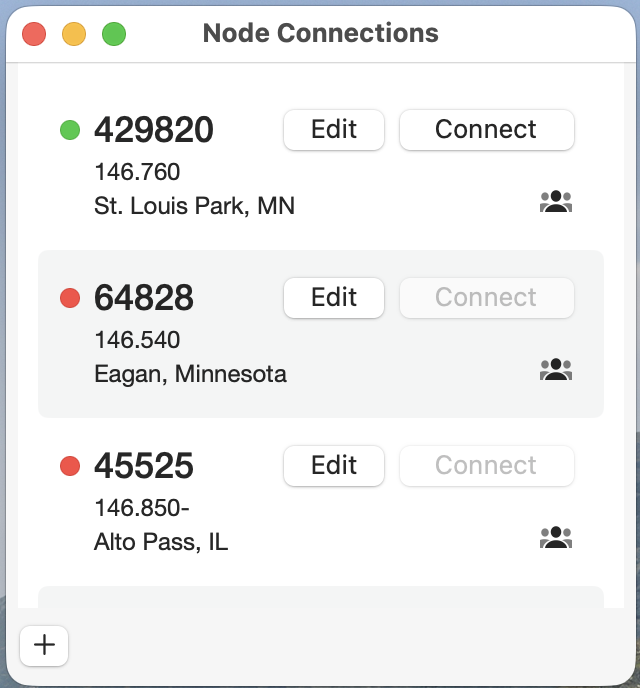Select the 64828 node number
This screenshot has height=688, width=640.
coord(144,298)
